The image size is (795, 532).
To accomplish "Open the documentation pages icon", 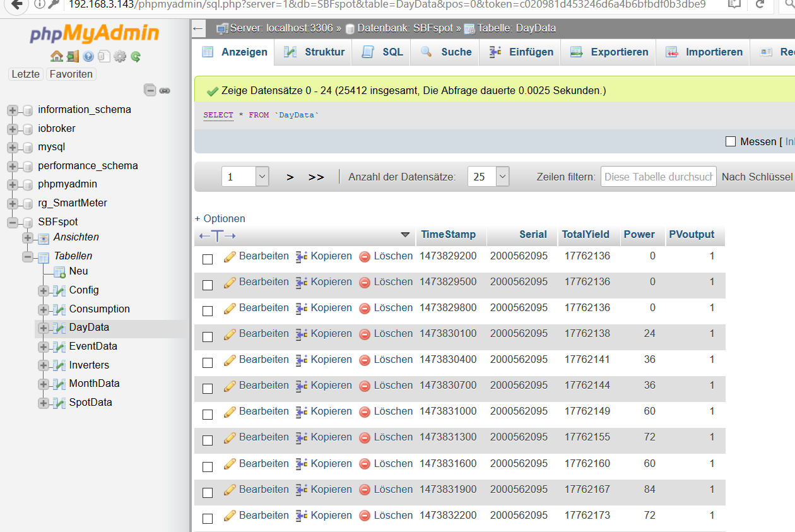I will (103, 56).
